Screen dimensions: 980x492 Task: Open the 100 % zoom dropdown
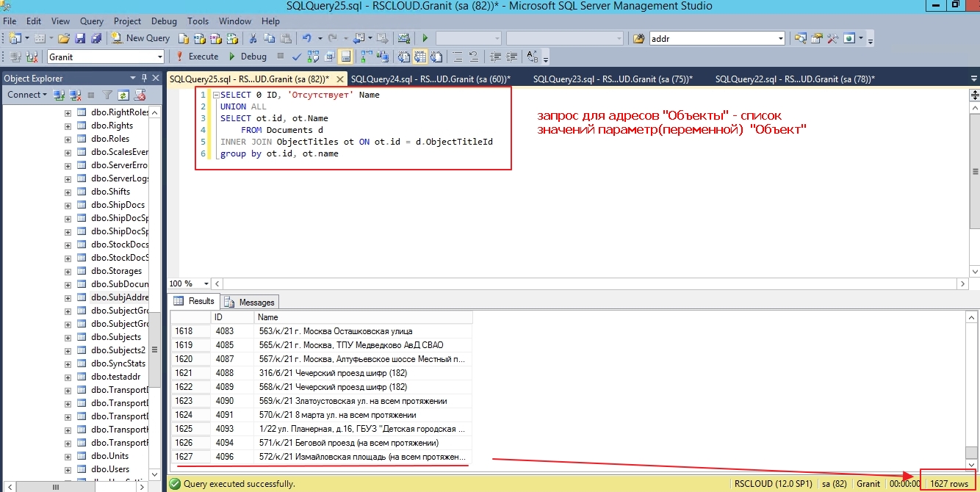[206, 283]
